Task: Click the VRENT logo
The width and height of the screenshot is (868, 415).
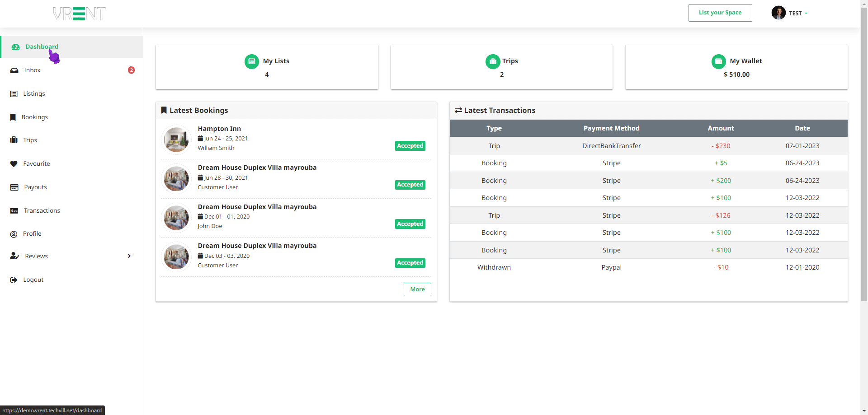Action: [x=79, y=14]
